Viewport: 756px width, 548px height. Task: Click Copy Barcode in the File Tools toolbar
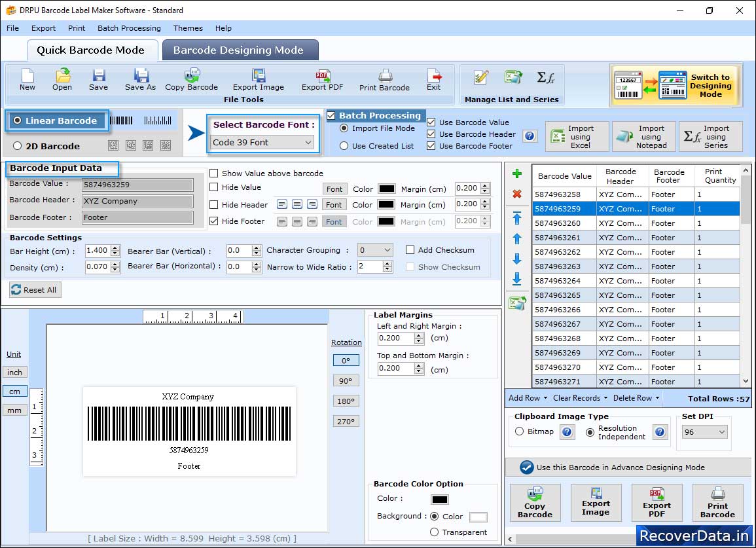pyautogui.click(x=191, y=80)
